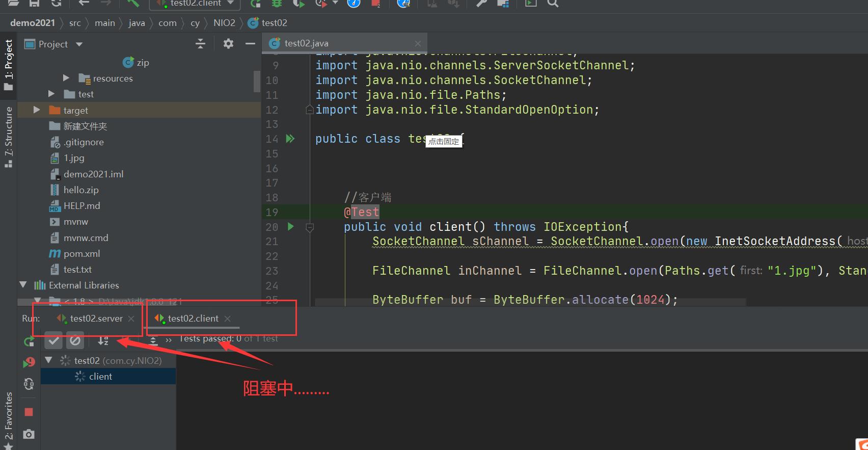Click the Save All floppy icon
This screenshot has width=868, height=450.
pyautogui.click(x=35, y=3)
